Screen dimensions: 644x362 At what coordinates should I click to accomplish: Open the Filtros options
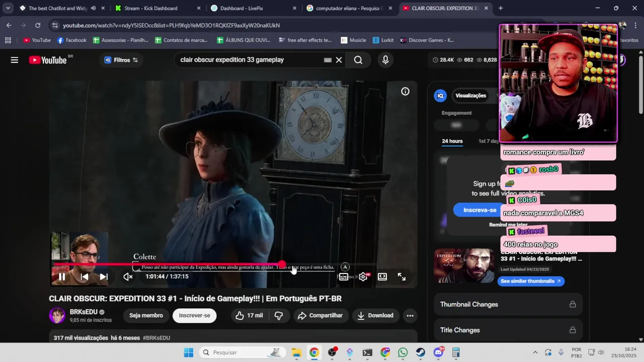(x=121, y=60)
